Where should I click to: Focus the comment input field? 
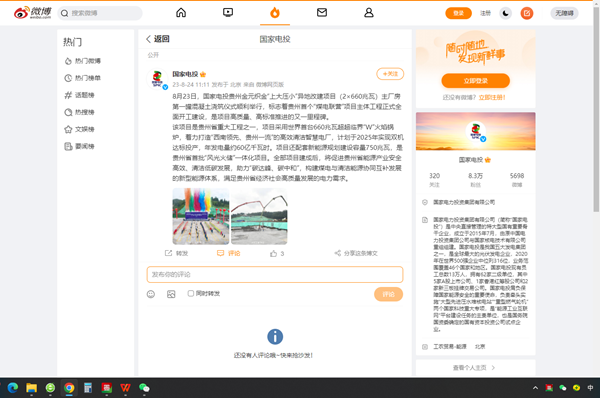275,274
